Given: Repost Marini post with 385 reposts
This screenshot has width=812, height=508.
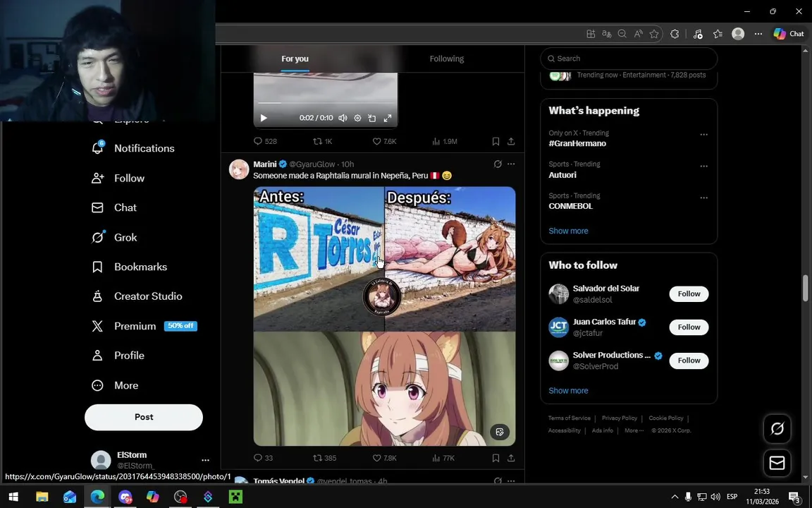Looking at the screenshot, I should tap(325, 458).
